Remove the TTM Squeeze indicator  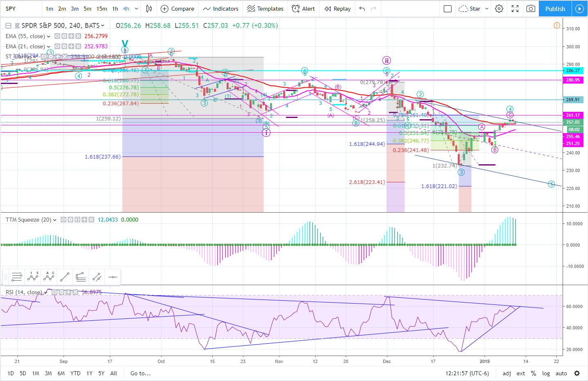pos(91,220)
